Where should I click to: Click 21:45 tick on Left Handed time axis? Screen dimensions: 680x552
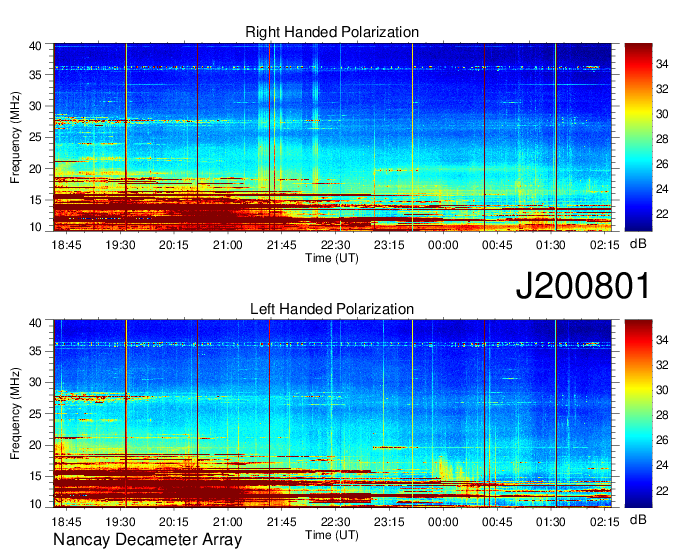pyautogui.click(x=281, y=522)
